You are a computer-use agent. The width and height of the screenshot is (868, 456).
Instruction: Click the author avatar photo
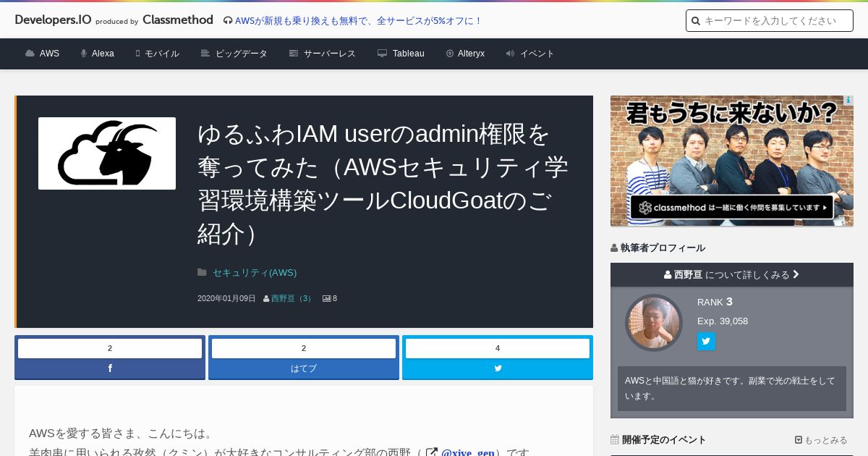pyautogui.click(x=654, y=323)
